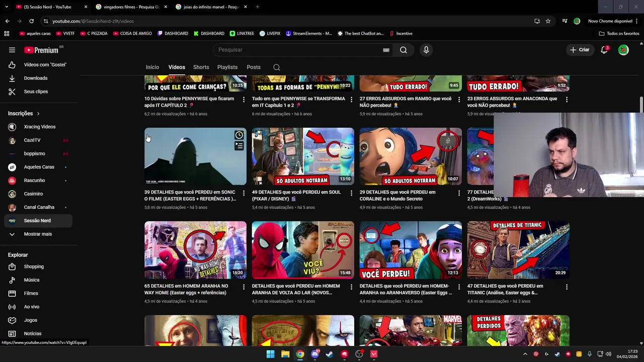Open the account avatar menu
Screen dimensions: 644x362
pos(623,50)
